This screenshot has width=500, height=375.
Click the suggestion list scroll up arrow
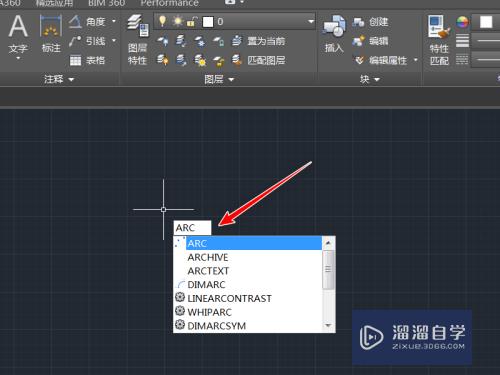(x=328, y=243)
